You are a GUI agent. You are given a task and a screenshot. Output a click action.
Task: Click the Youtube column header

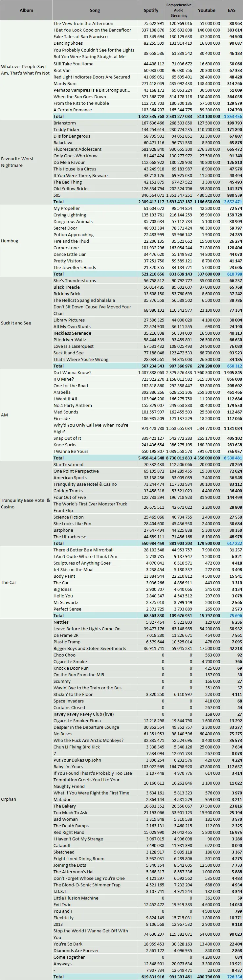click(207, 10)
